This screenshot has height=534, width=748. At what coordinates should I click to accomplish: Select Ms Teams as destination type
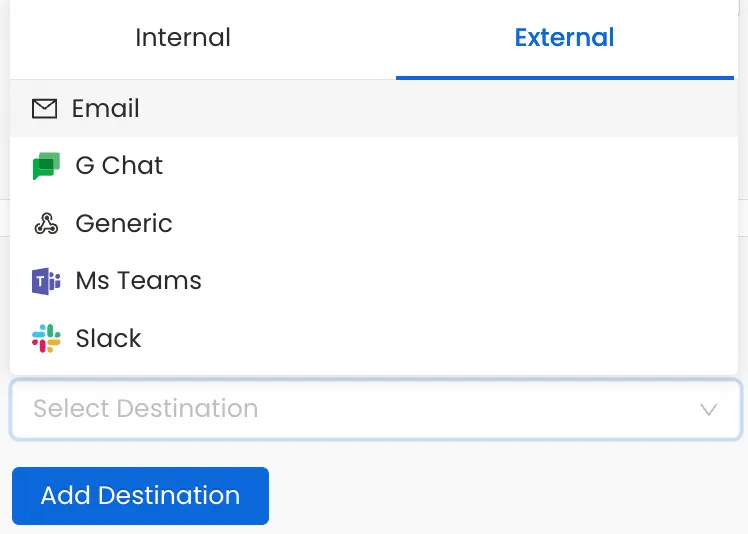(138, 281)
